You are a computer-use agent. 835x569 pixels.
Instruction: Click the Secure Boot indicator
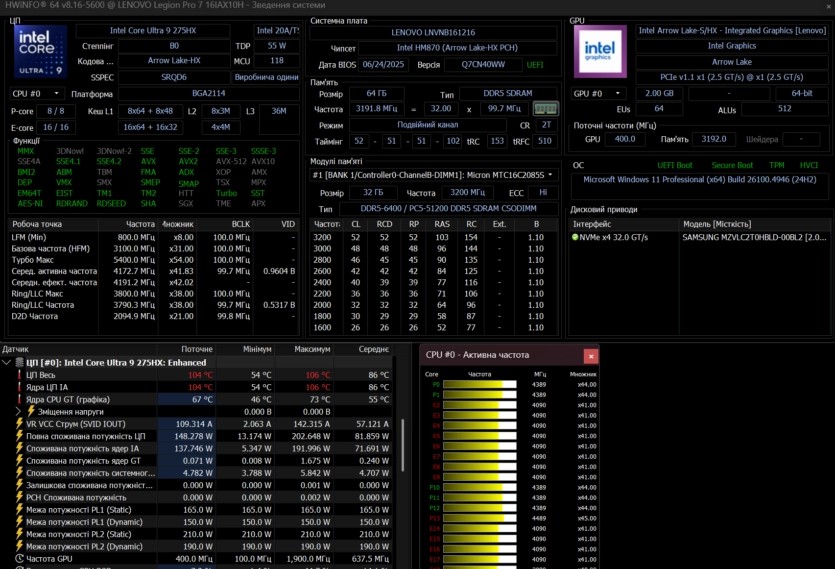(731, 165)
